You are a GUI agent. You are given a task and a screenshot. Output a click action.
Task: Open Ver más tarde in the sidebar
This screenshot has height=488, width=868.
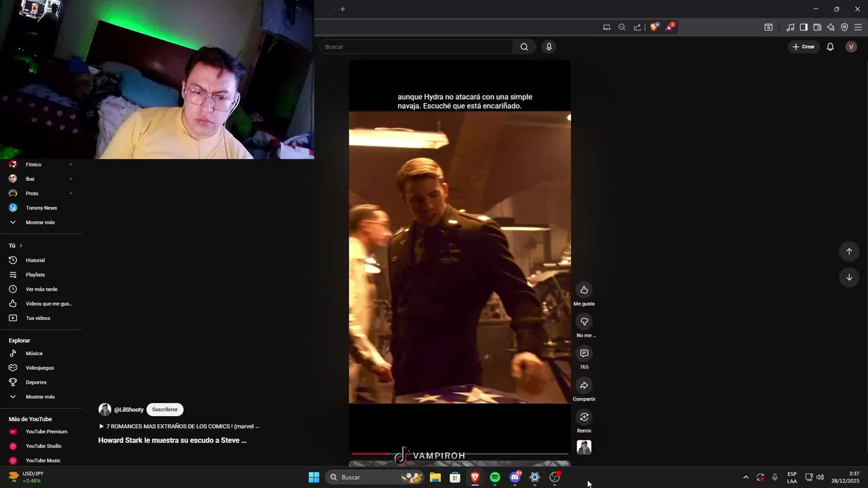click(x=41, y=289)
